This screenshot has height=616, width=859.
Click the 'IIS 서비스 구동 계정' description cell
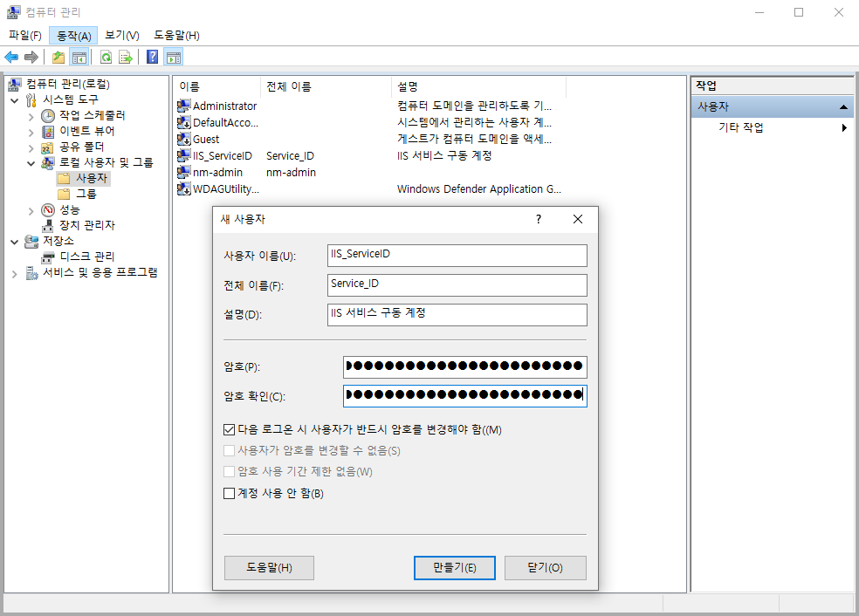tap(444, 155)
